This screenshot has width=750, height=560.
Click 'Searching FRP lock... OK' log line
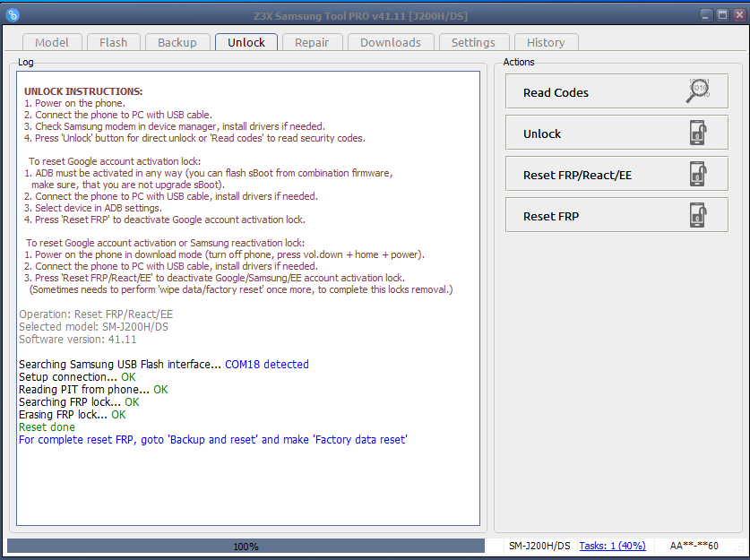tap(79, 402)
